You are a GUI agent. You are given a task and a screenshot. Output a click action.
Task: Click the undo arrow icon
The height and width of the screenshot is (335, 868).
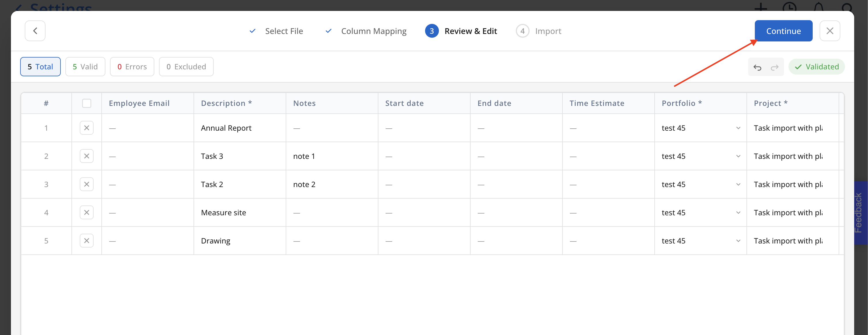click(757, 67)
